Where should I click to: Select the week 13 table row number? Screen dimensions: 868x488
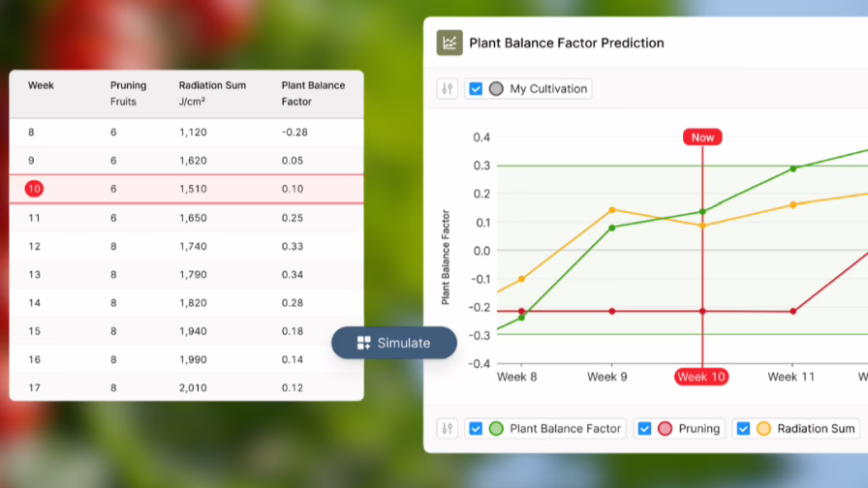34,274
